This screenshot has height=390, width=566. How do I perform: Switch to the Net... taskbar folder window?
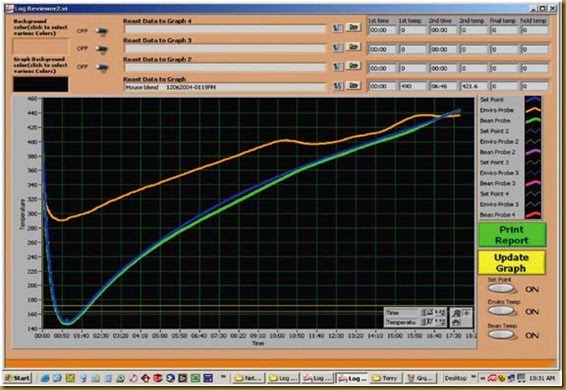pyautogui.click(x=248, y=378)
